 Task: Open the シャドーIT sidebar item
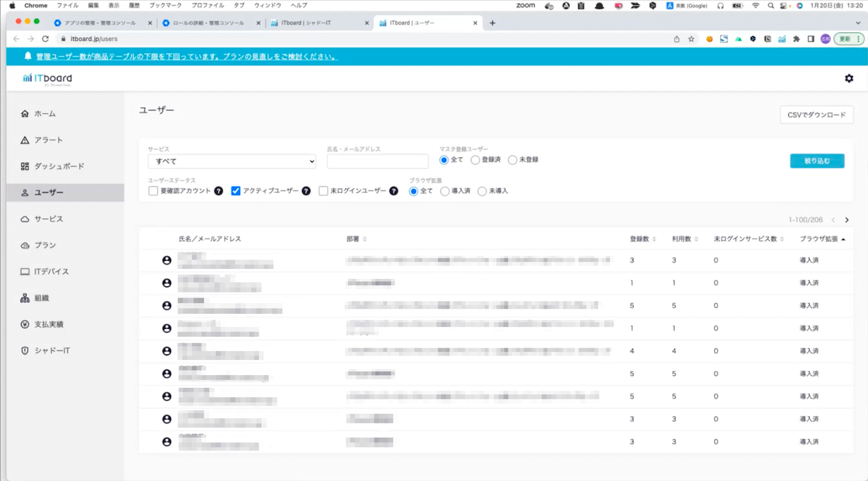52,350
